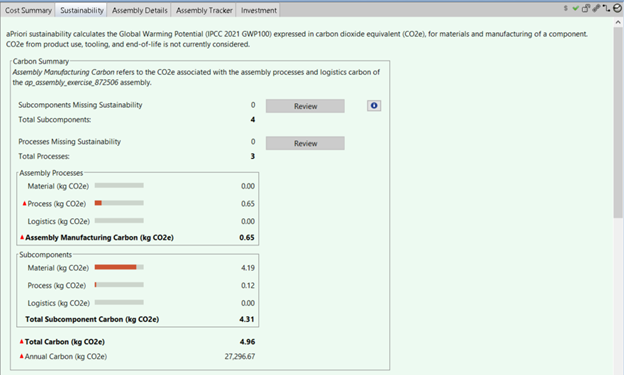The height and width of the screenshot is (375, 624).
Task: Click the vertical scrollbar thumb
Action: [x=618, y=123]
